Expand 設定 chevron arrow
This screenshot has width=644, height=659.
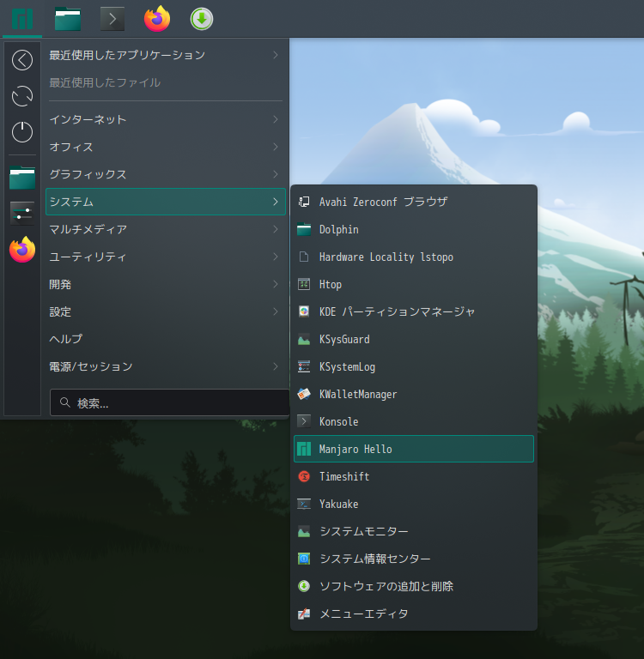[276, 311]
